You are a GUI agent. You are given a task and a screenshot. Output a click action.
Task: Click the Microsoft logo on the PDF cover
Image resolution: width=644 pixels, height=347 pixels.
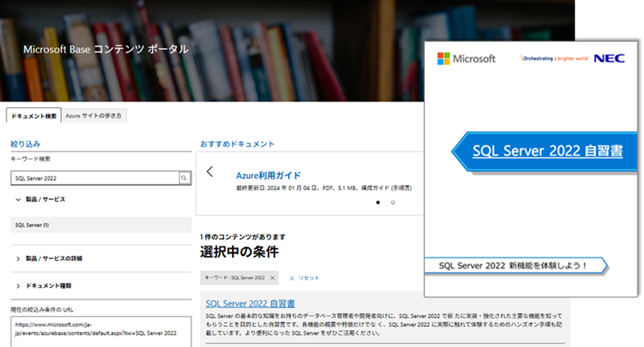pos(466,59)
